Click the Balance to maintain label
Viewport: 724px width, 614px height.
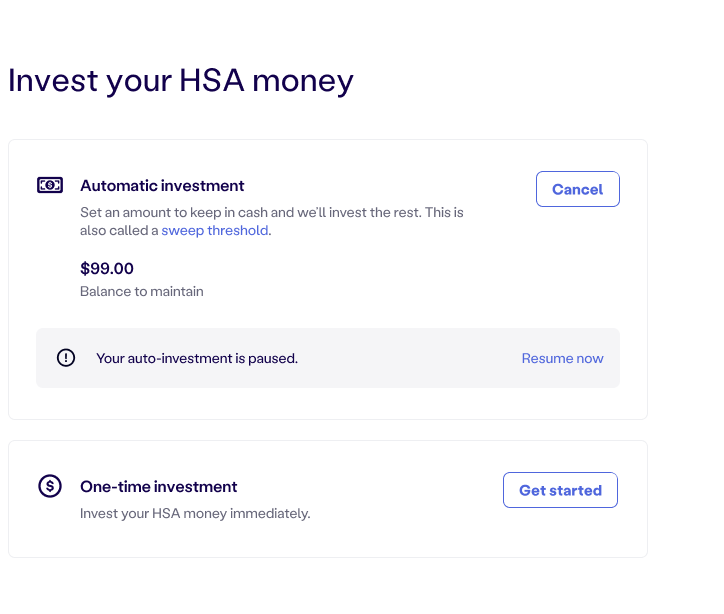(142, 291)
